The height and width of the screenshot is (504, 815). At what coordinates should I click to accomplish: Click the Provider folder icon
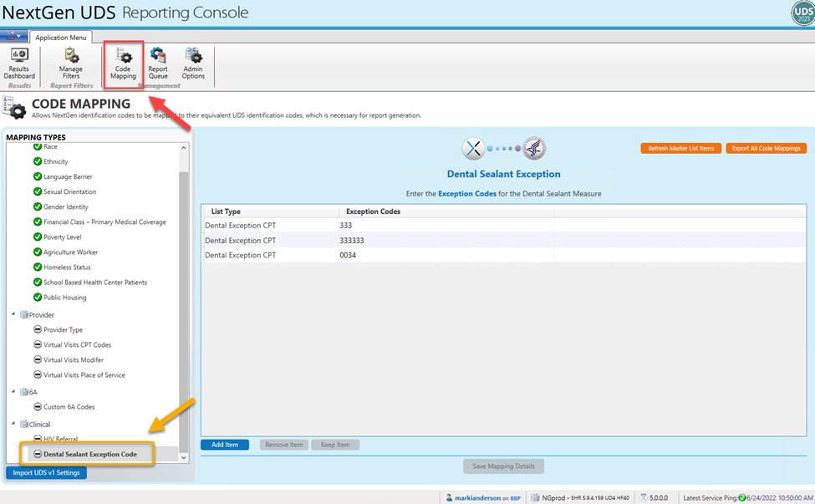[x=24, y=314]
